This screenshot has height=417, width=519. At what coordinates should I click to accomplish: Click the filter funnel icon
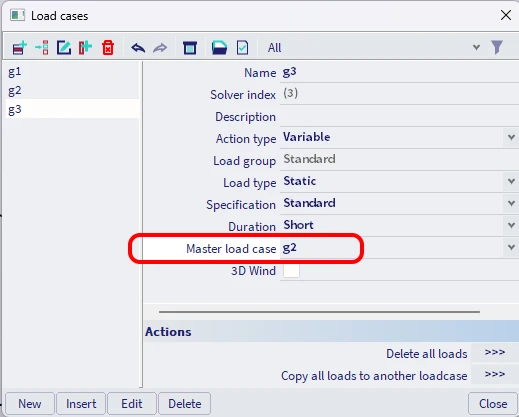497,47
